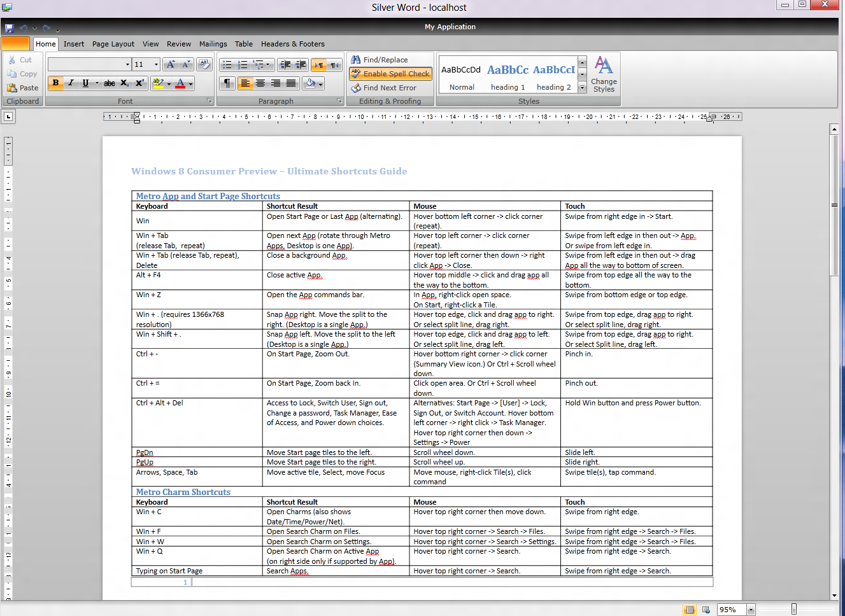Apply superscript formatting
The image size is (845, 616).
coord(139,83)
